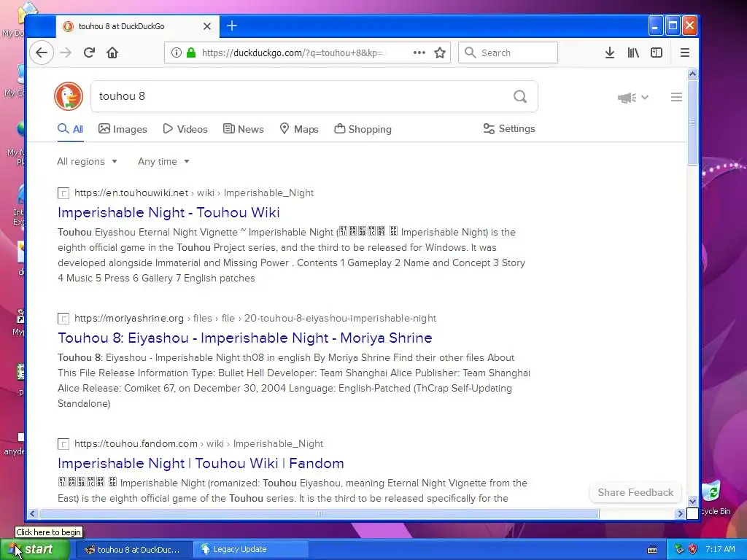Open the Windows Start menu
The width and height of the screenshot is (747, 560).
click(x=34, y=550)
